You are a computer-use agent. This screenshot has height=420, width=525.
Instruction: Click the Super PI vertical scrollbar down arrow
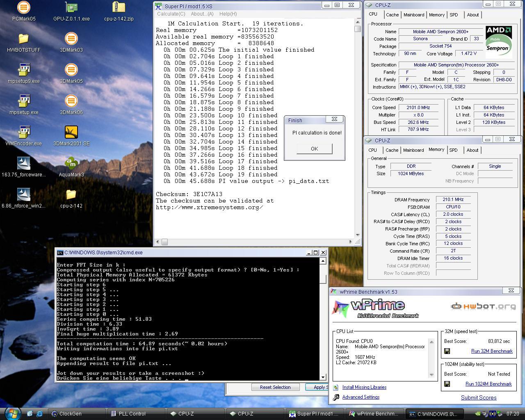pos(358,235)
